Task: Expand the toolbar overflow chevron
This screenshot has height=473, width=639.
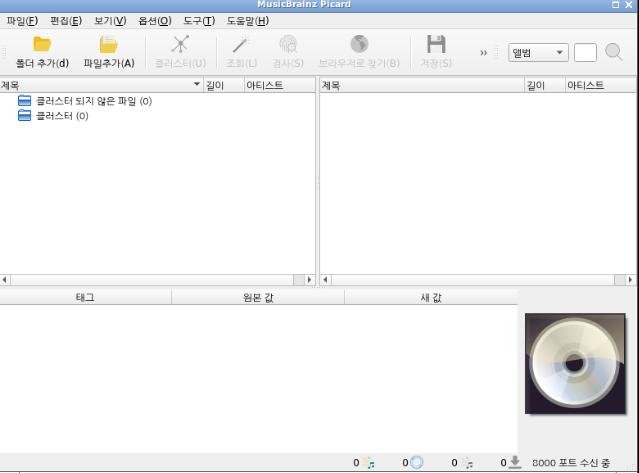Action: (x=484, y=53)
